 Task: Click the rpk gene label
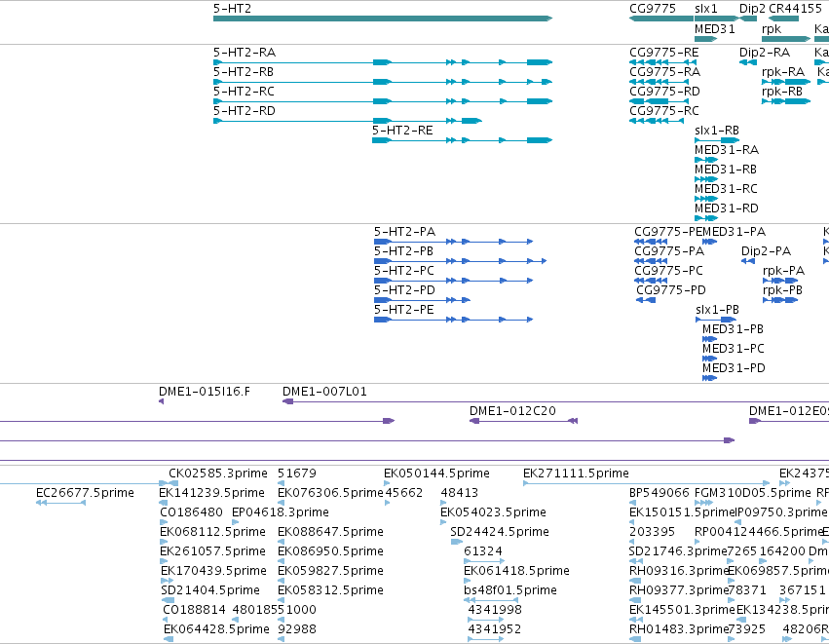[x=772, y=29]
